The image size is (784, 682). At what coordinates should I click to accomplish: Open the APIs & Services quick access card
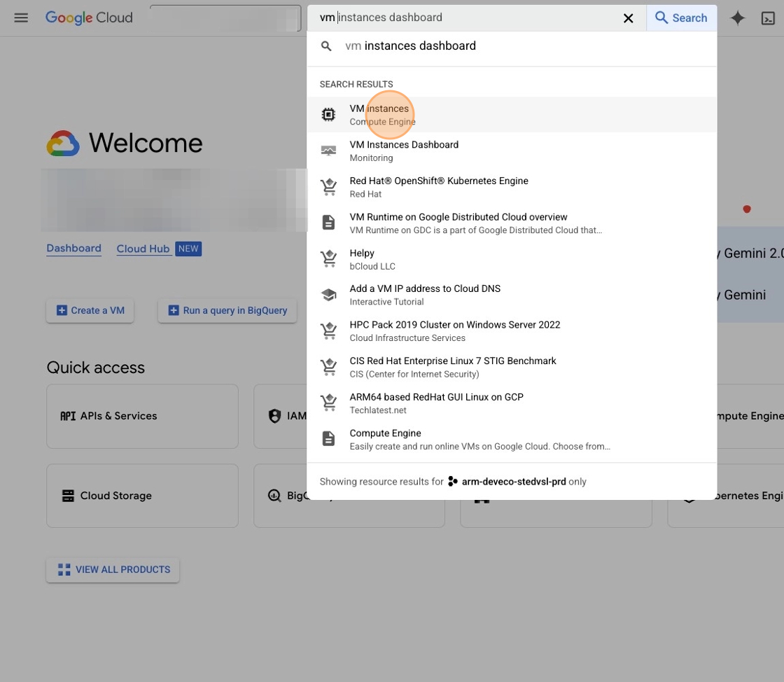click(143, 416)
